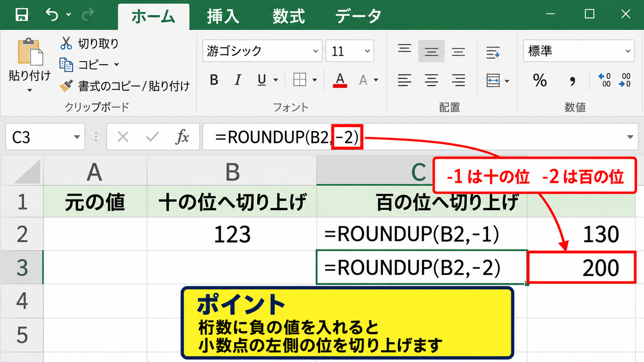Screen dimensions: 644x362
Task: Apply percent style format
Action: pyautogui.click(x=540, y=80)
